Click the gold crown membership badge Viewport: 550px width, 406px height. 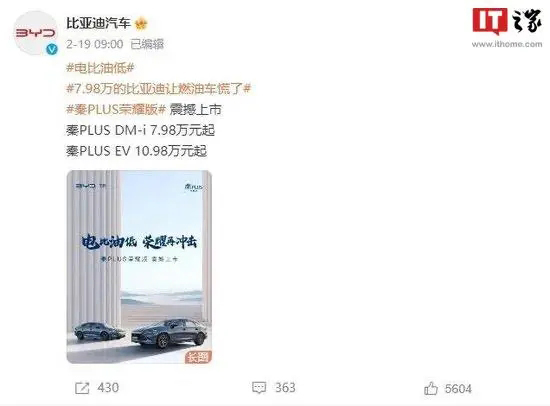[141, 24]
